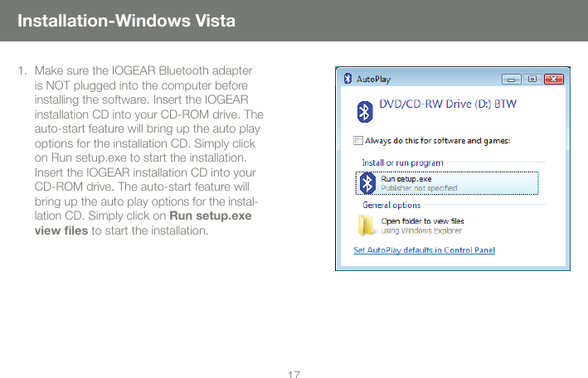Open Set AutoPlay defaults in Control Panel link
The image size is (588, 378).
[424, 250]
